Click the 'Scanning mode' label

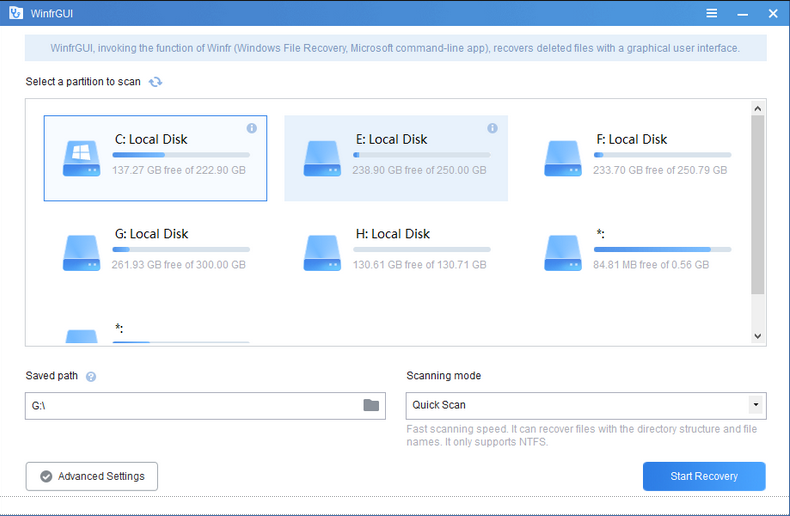click(x=444, y=375)
